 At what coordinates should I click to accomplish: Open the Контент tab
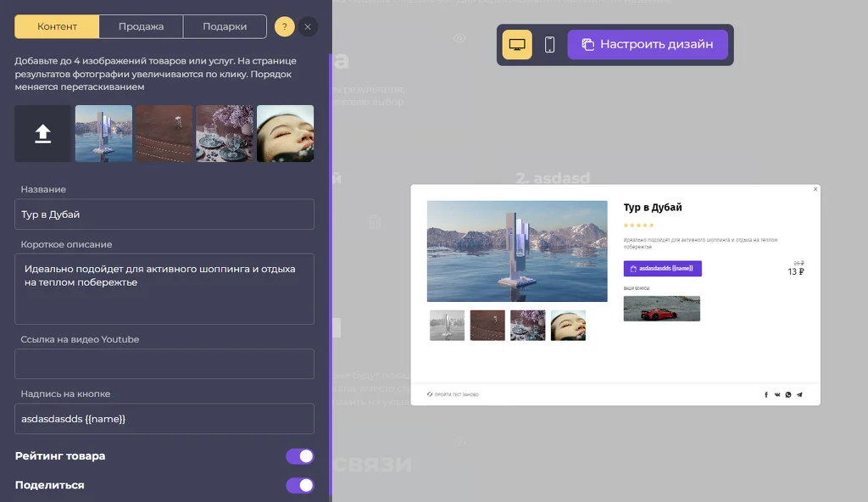click(57, 26)
